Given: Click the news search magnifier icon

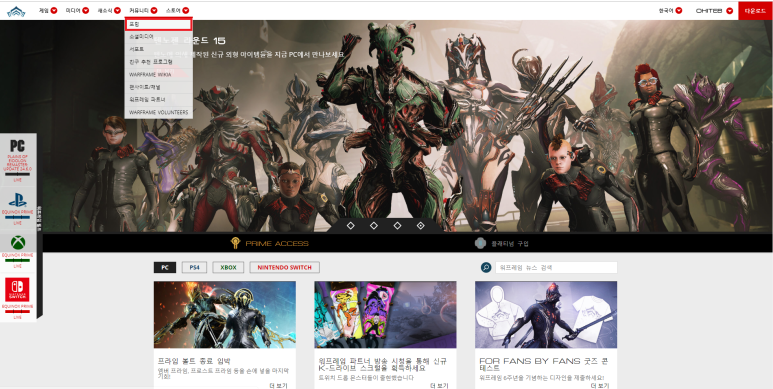Looking at the screenshot, I should [486, 267].
